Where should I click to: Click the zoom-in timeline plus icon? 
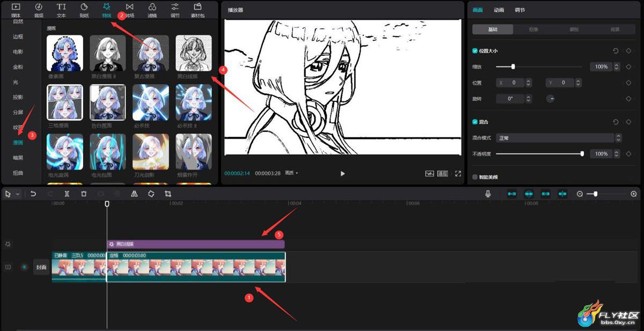click(634, 194)
